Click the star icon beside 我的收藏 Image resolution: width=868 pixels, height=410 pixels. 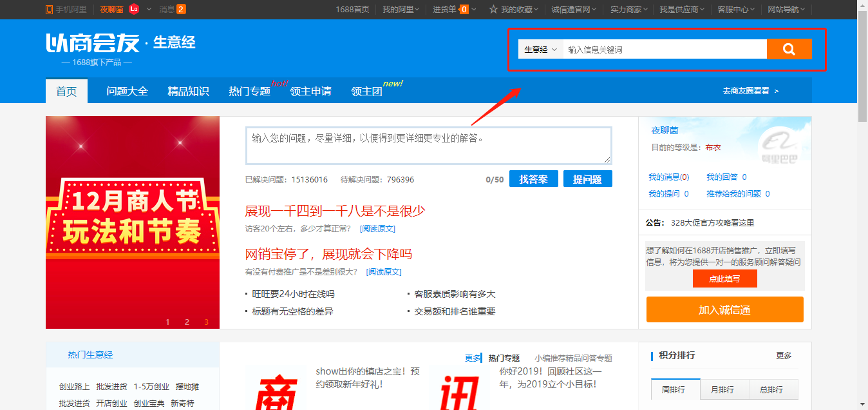pos(492,10)
